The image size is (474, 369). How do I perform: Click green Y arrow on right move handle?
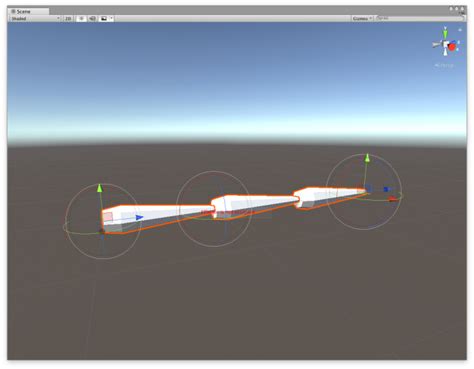point(367,158)
